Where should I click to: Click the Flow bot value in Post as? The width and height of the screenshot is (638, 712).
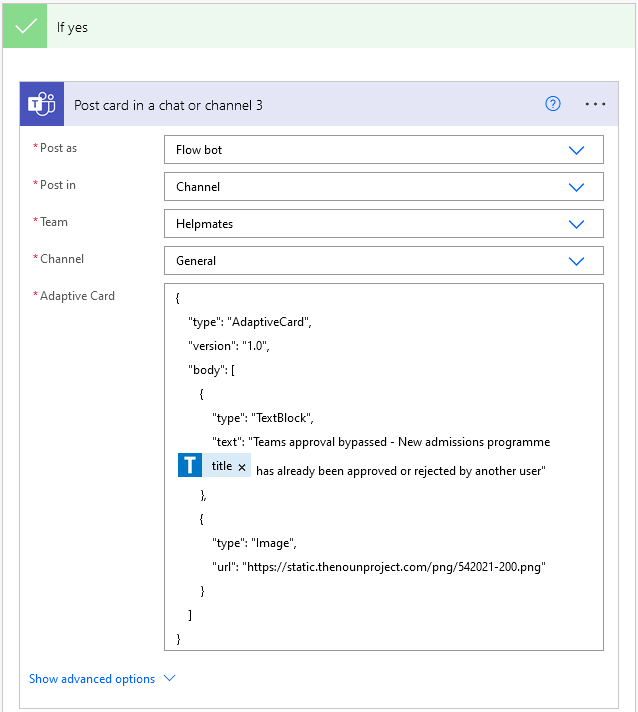pos(199,150)
